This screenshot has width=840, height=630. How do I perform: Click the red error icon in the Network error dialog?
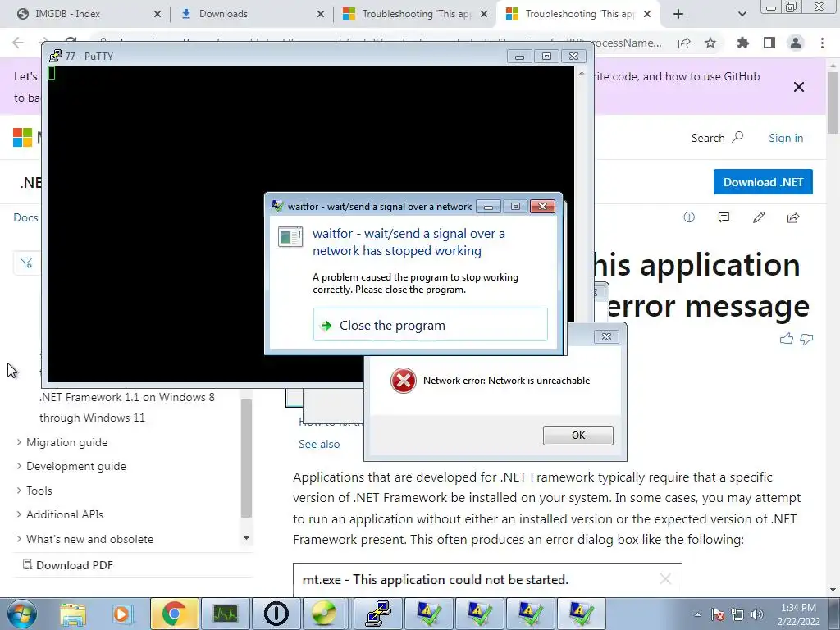403,381
